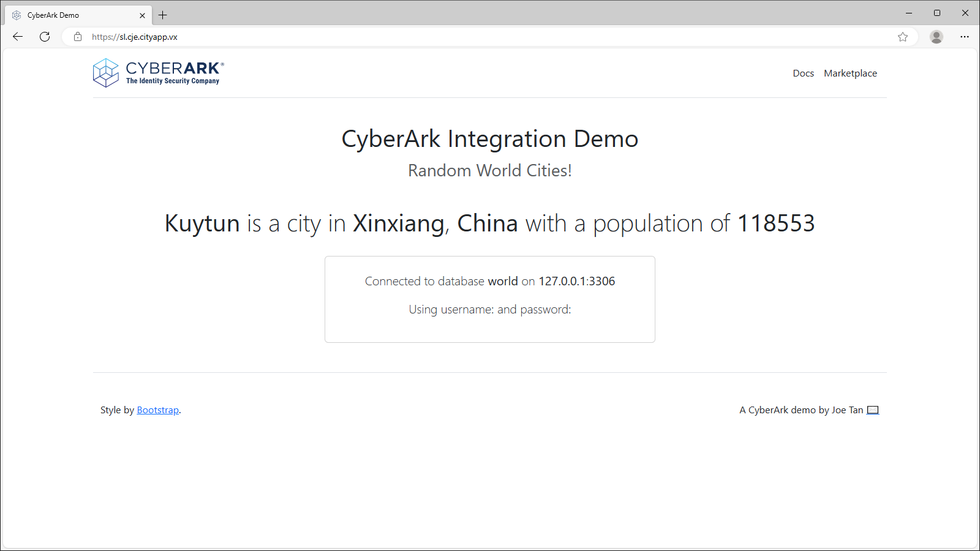Click the padlock site information icon
This screenshot has width=980, height=551.
click(77, 37)
